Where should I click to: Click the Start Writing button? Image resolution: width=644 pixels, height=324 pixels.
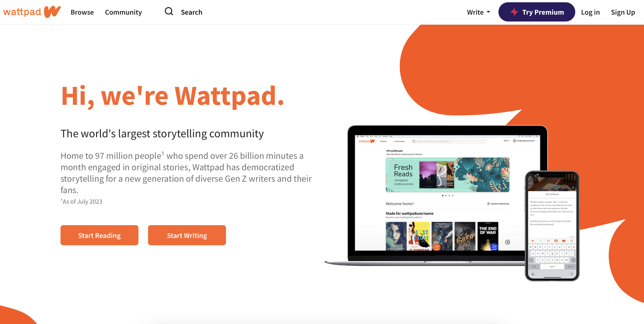187,235
